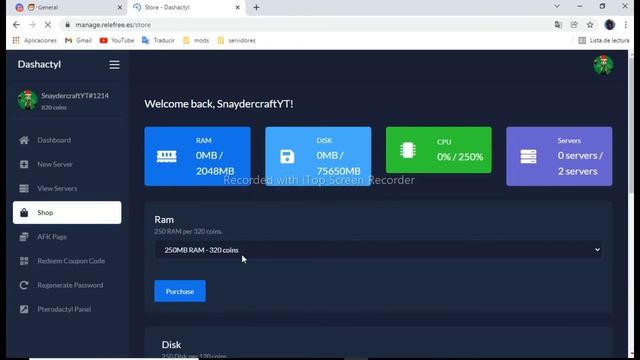
Task: Open the Chrome three-dot menu
Action: tap(625, 25)
